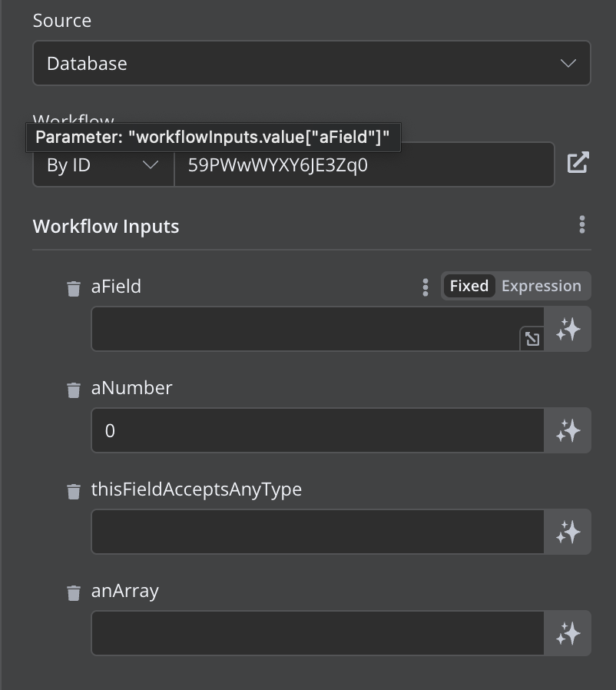Screen dimensions: 616x690
Task: Click the workflow ID input field
Action: click(x=363, y=165)
